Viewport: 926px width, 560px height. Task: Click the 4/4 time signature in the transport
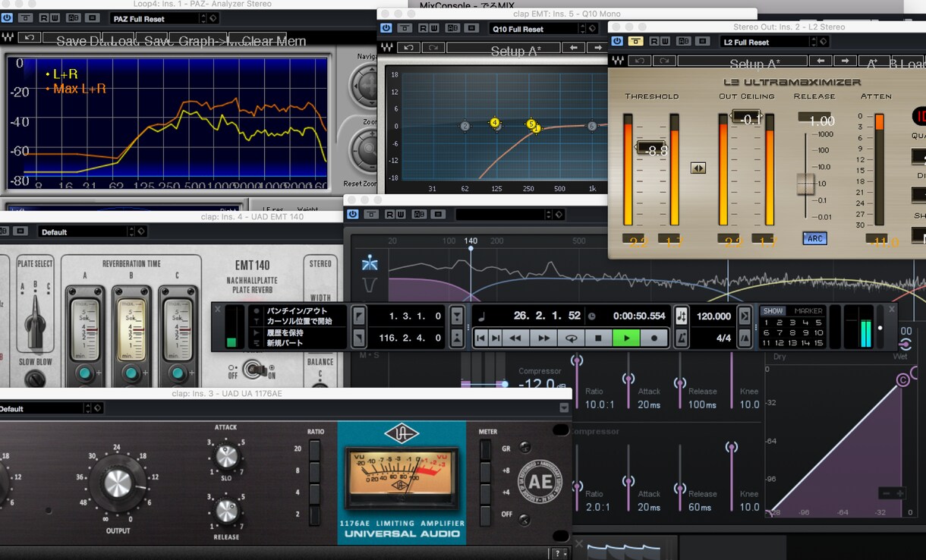pos(723,338)
